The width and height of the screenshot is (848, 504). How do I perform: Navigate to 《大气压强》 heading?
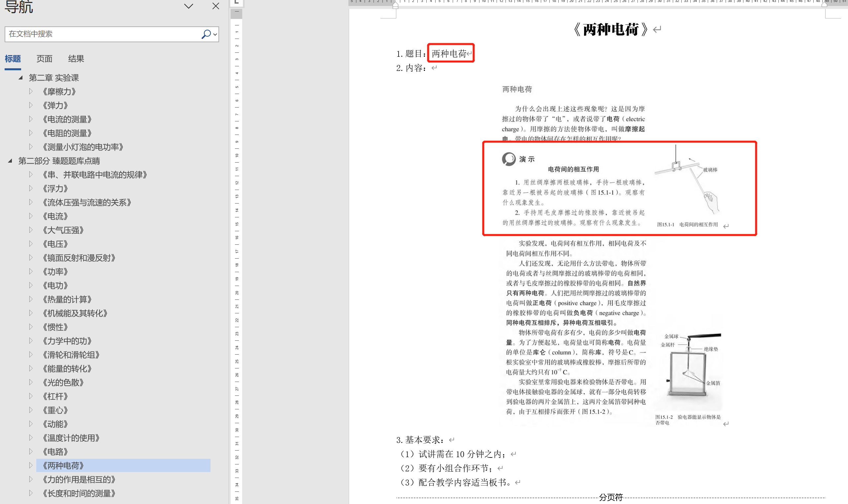[63, 230]
